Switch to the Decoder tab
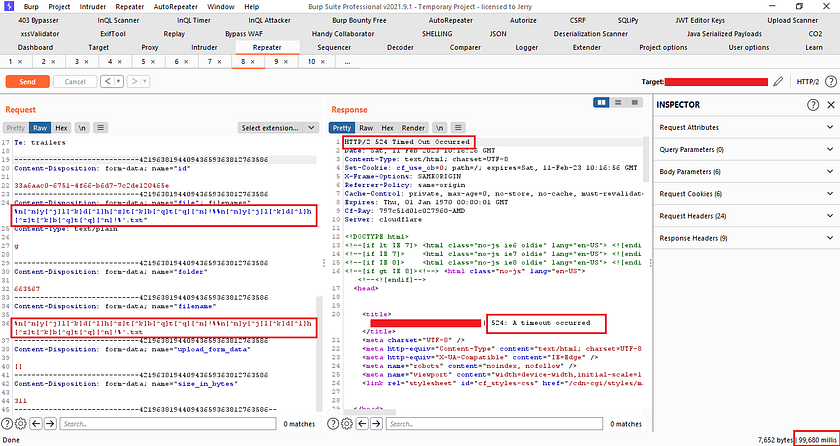 click(x=400, y=47)
